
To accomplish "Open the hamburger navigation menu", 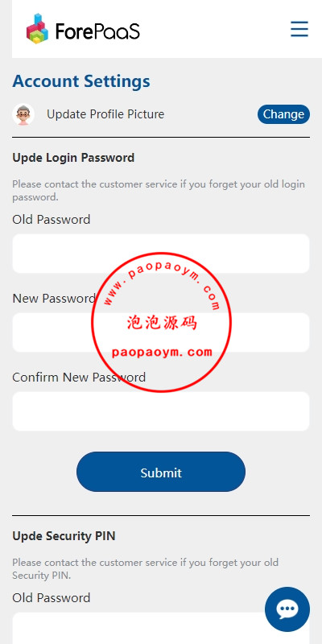I will coord(299,29).
